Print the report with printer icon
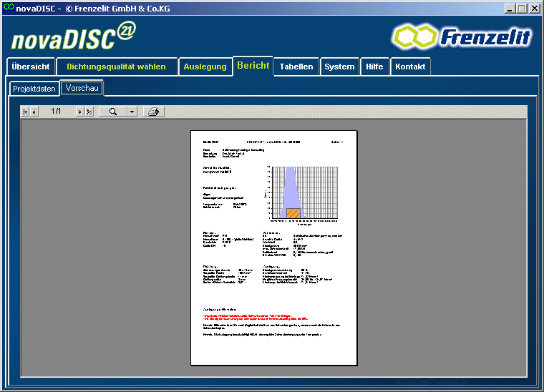 (153, 112)
